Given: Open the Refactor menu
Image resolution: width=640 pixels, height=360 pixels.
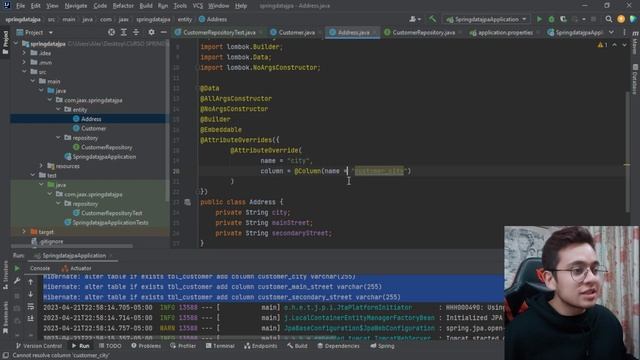Looking at the screenshot, I should point(123,6).
